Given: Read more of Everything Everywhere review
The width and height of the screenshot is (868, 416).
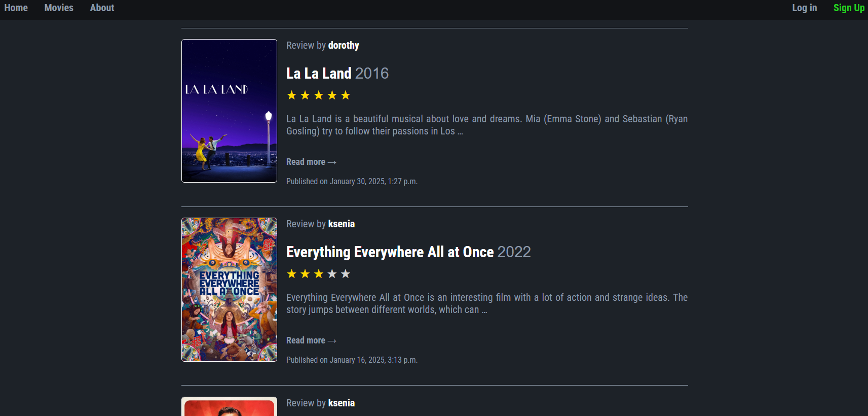Looking at the screenshot, I should 311,340.
